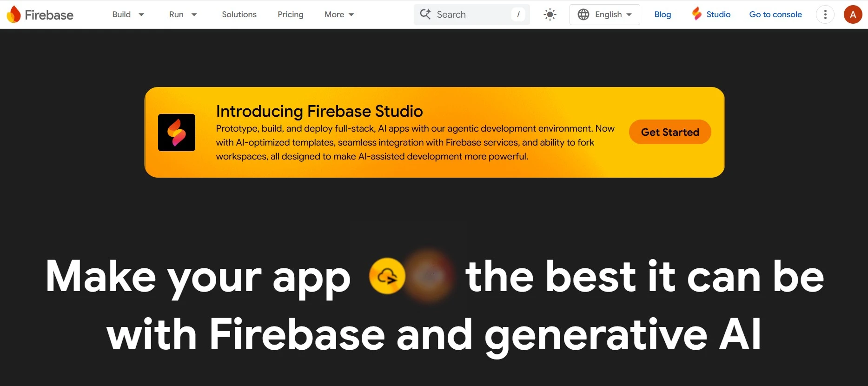Click the Blog link
The width and height of the screenshot is (868, 386).
pyautogui.click(x=663, y=14)
